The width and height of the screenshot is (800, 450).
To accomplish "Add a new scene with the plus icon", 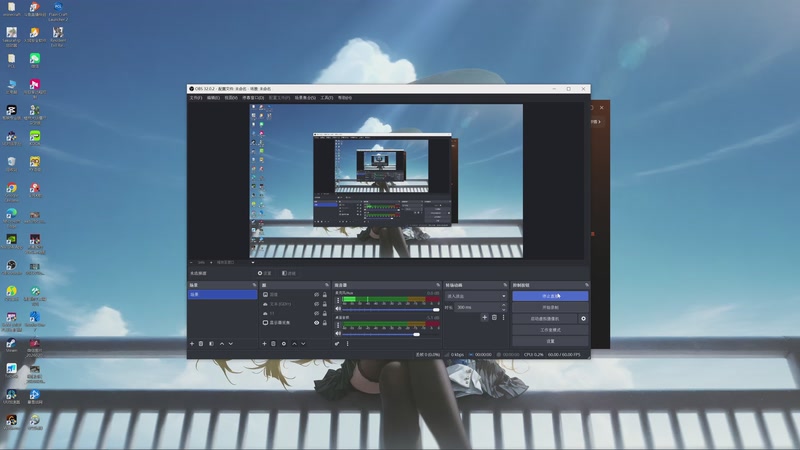I will point(192,344).
